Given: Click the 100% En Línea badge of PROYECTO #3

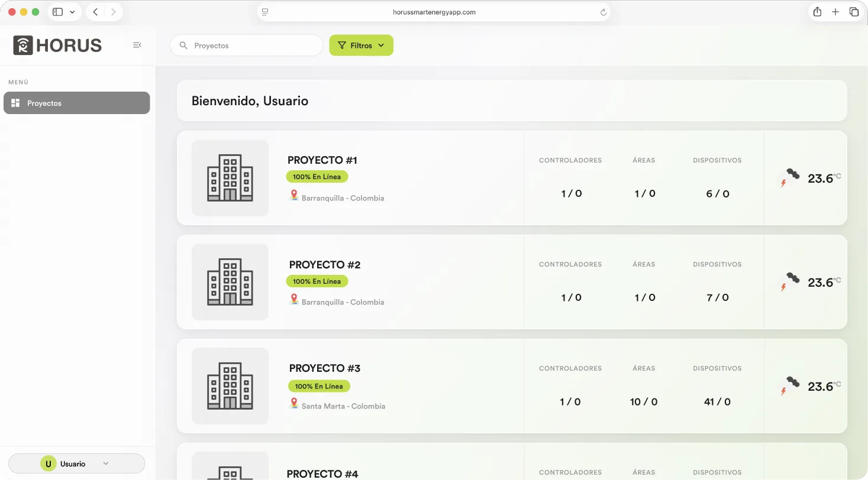Looking at the screenshot, I should [x=320, y=386].
